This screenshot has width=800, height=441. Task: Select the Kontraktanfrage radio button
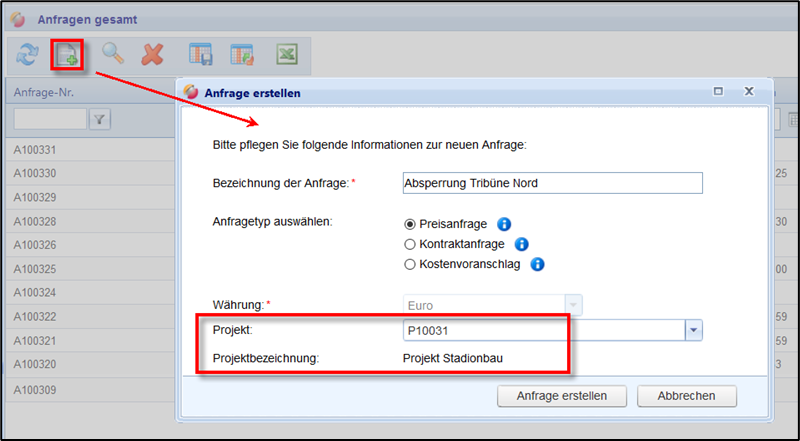click(x=409, y=244)
